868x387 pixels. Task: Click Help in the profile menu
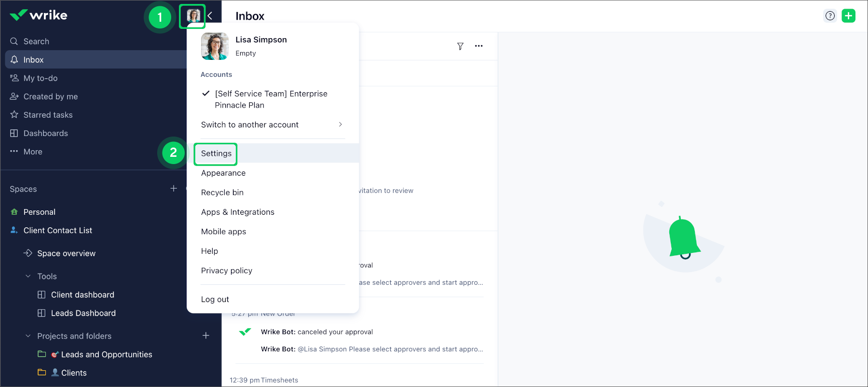[210, 251]
